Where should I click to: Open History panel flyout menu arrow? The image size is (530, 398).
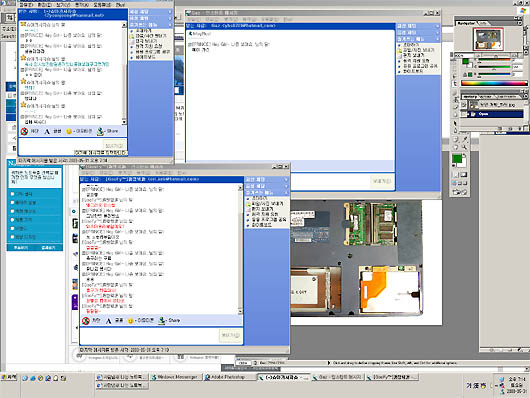coord(525,97)
